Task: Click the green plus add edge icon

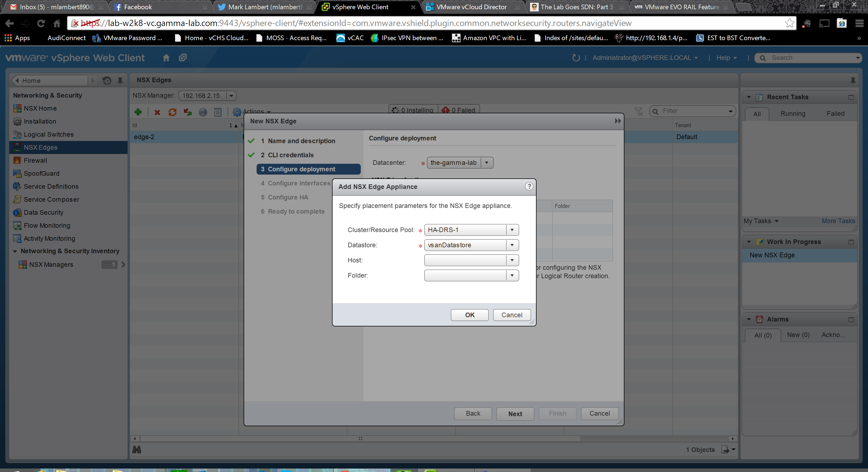Action: coord(138,112)
